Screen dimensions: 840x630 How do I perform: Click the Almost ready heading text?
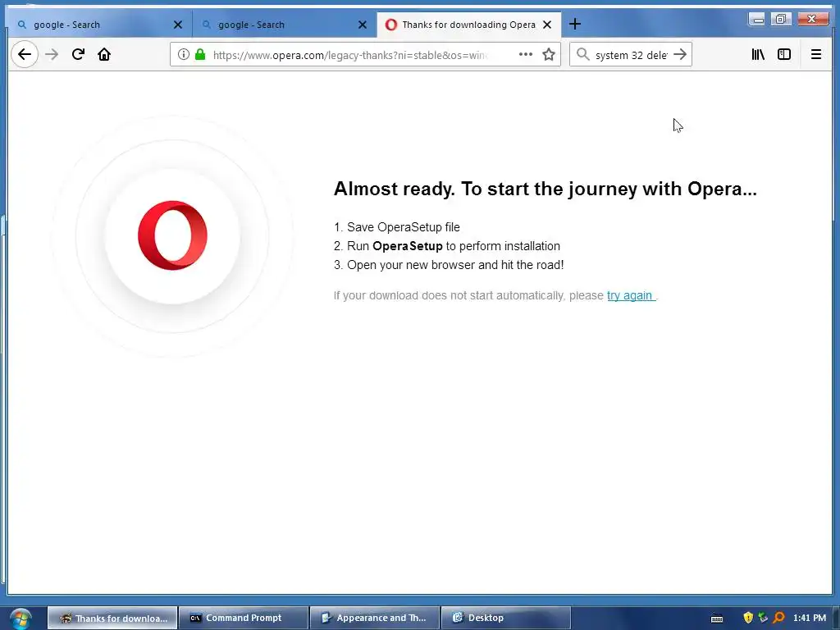point(545,189)
